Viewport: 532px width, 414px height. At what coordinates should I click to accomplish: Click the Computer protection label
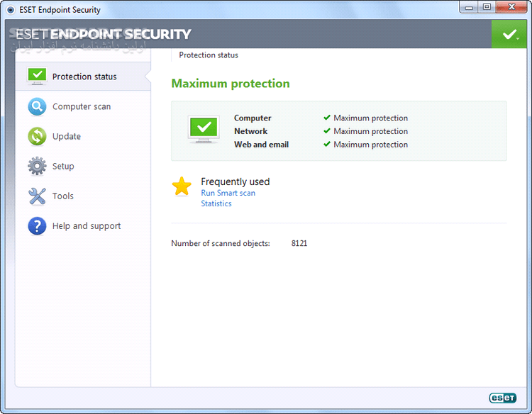pyautogui.click(x=253, y=118)
